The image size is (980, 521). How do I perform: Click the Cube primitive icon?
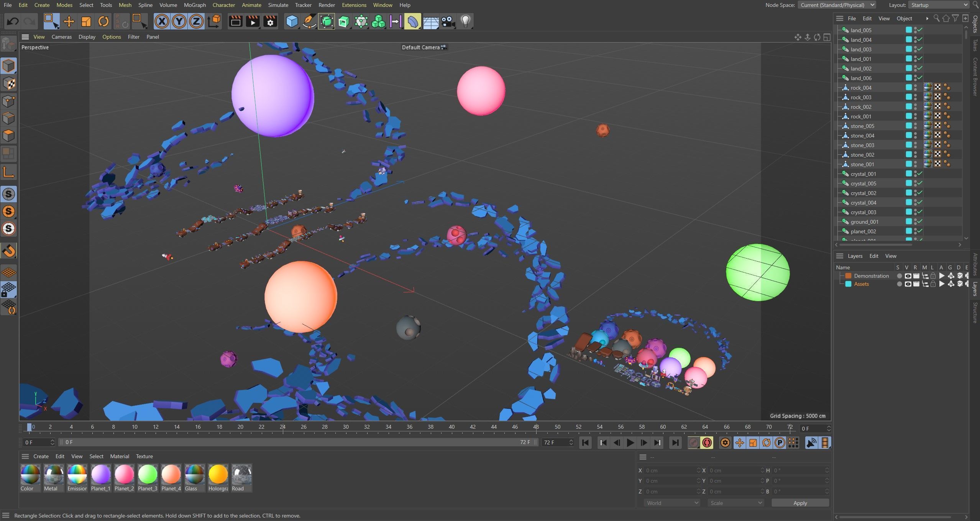point(292,21)
